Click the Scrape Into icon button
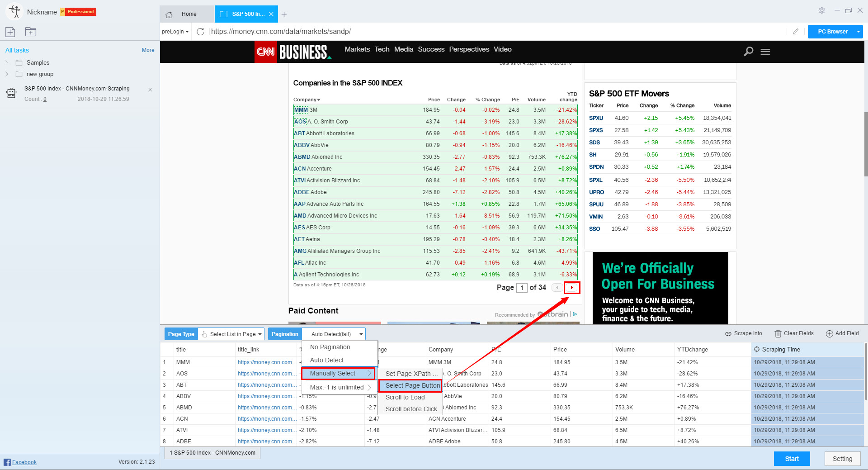Image resolution: width=868 pixels, height=470 pixels. coord(744,334)
